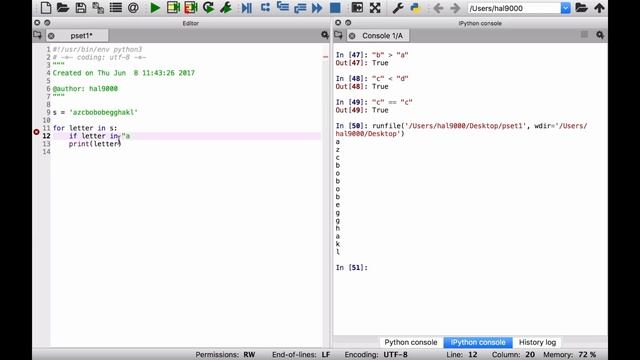Run the current cell icon
Viewport: 640px width, 360px height.
click(173, 8)
